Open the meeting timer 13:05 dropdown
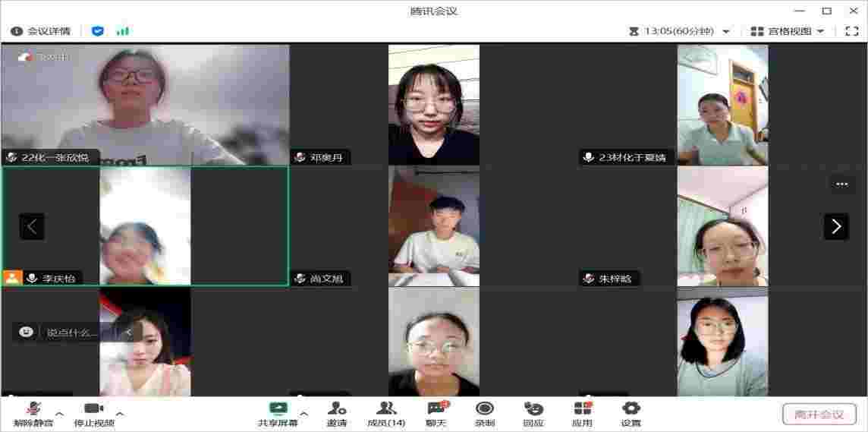The height and width of the screenshot is (432, 868). pos(726,31)
